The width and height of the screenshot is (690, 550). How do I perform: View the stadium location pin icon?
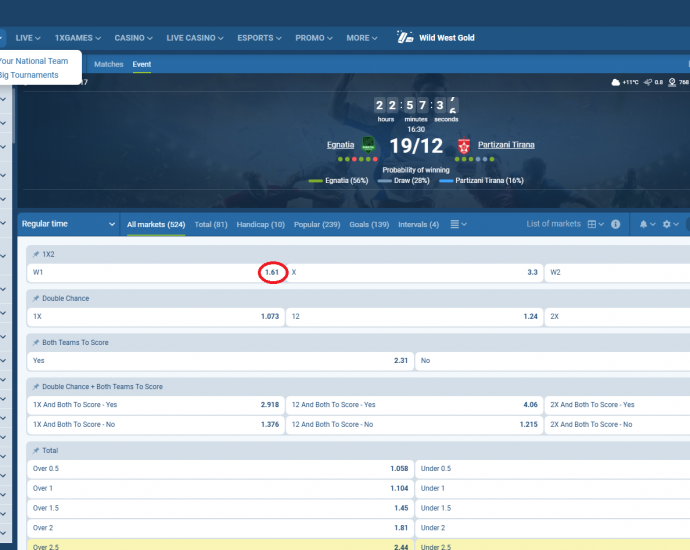coord(672,82)
